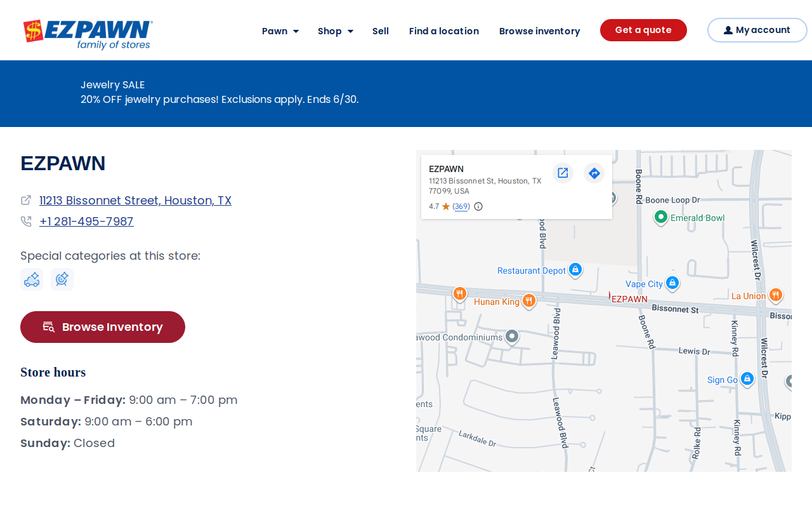Click the Vape City map marker

(672, 283)
